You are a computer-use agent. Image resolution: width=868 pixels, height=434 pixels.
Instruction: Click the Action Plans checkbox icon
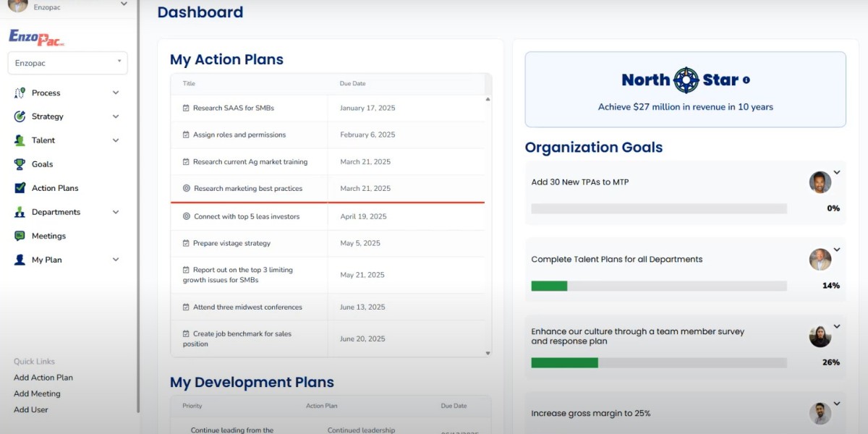click(20, 188)
